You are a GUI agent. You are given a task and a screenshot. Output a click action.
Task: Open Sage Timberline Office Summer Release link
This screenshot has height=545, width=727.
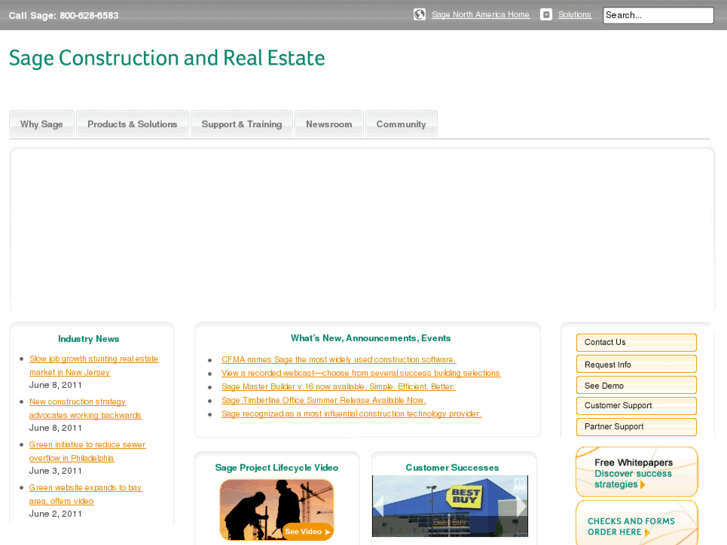click(x=323, y=400)
